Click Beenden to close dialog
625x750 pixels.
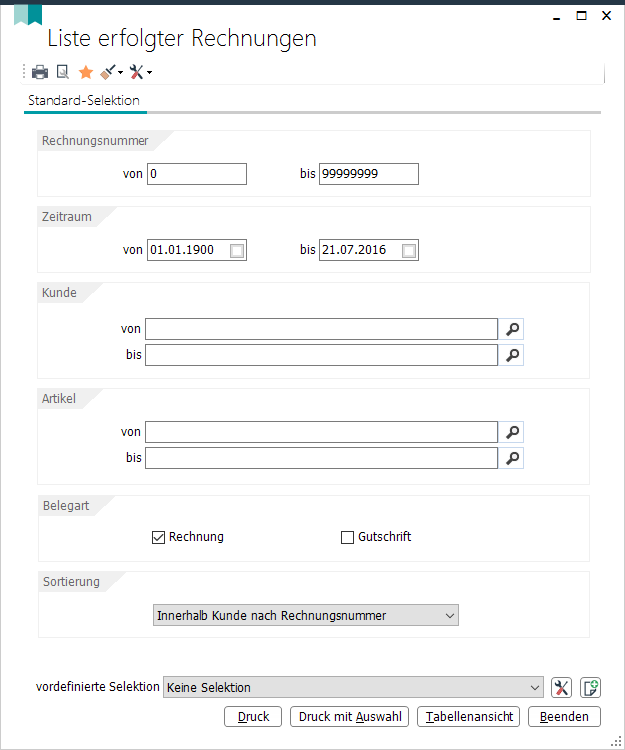tap(564, 717)
